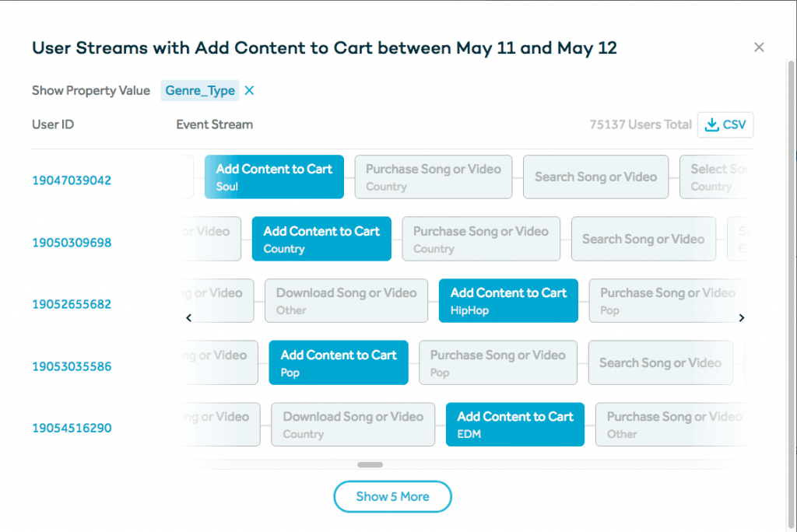Show 5 More user streams

(392, 496)
